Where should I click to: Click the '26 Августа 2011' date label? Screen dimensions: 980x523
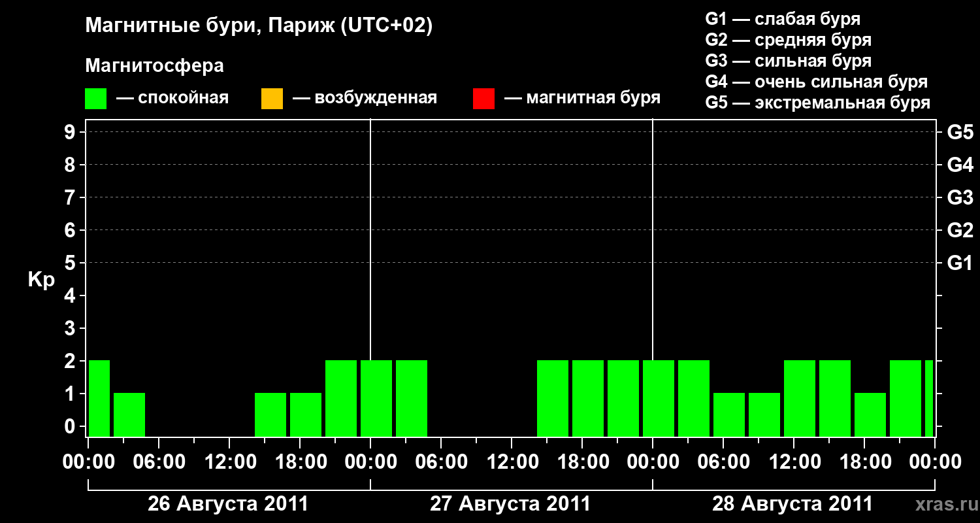228,504
